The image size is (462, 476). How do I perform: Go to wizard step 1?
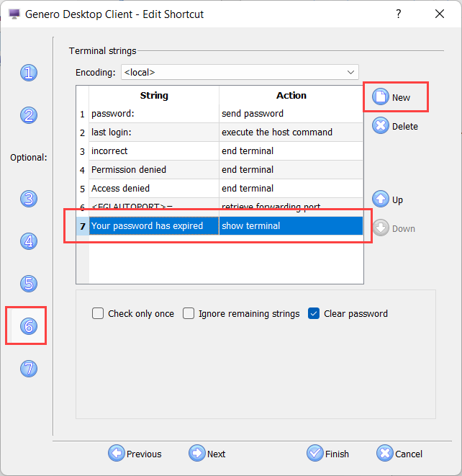pos(29,73)
